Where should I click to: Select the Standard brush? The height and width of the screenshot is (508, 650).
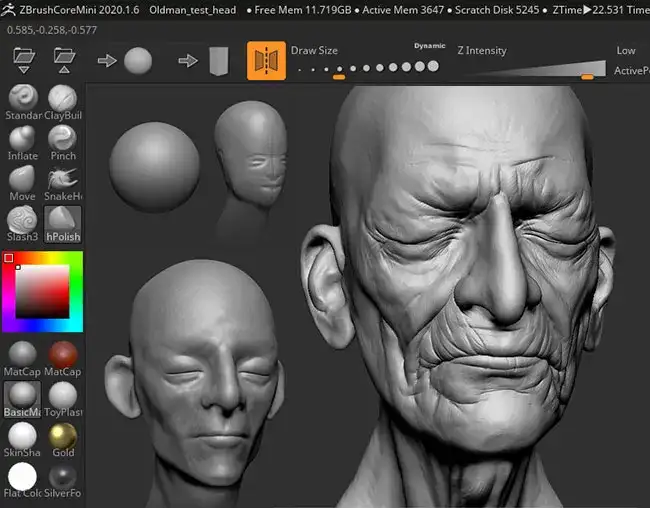23,102
